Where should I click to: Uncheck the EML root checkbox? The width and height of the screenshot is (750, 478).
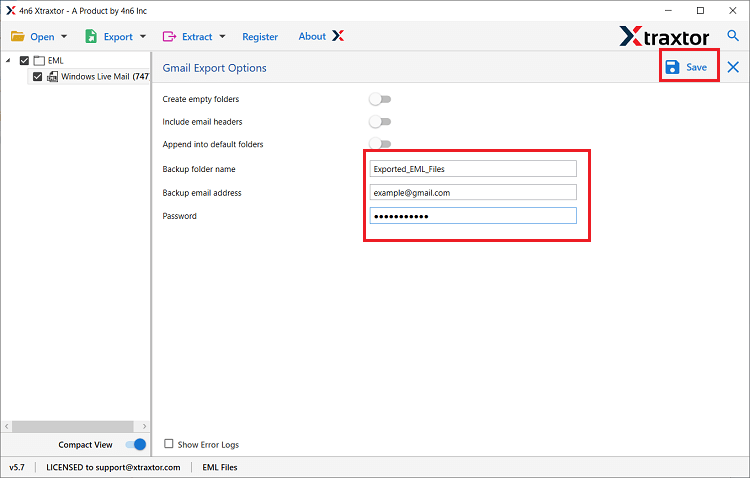pos(24,60)
